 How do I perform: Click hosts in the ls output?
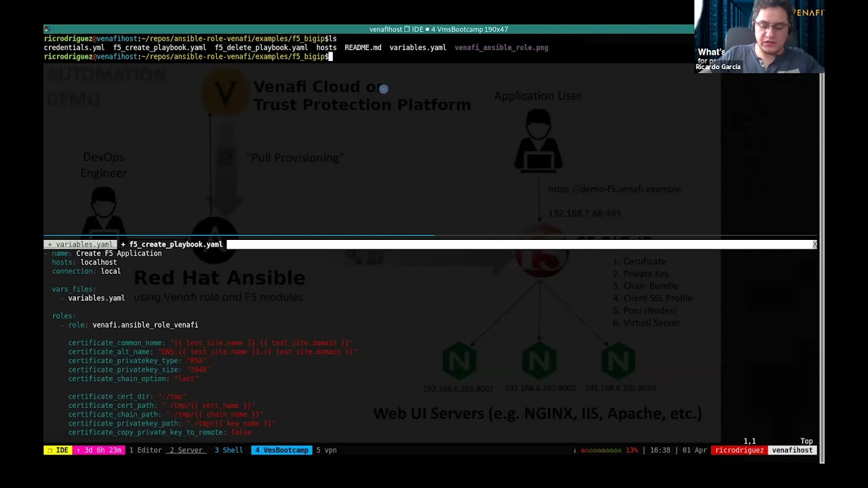pos(326,47)
